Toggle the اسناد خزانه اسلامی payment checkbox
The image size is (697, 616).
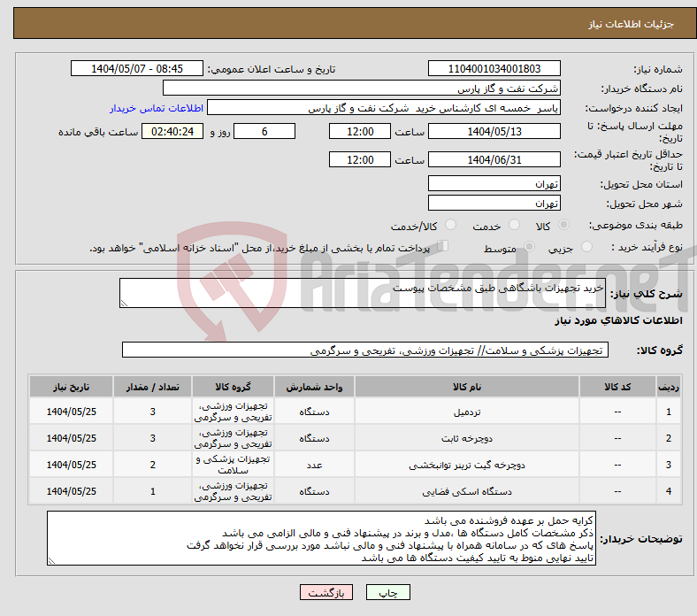tap(443, 246)
